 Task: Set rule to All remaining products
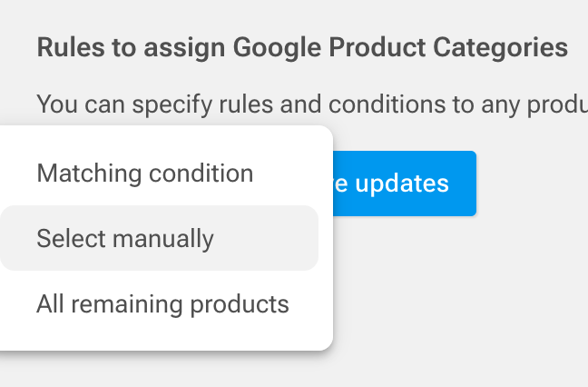click(x=162, y=303)
